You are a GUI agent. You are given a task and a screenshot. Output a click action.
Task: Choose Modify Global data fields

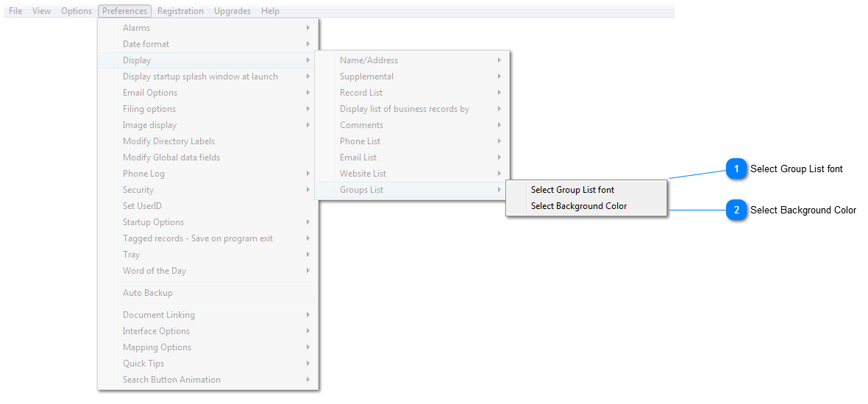tap(208, 157)
